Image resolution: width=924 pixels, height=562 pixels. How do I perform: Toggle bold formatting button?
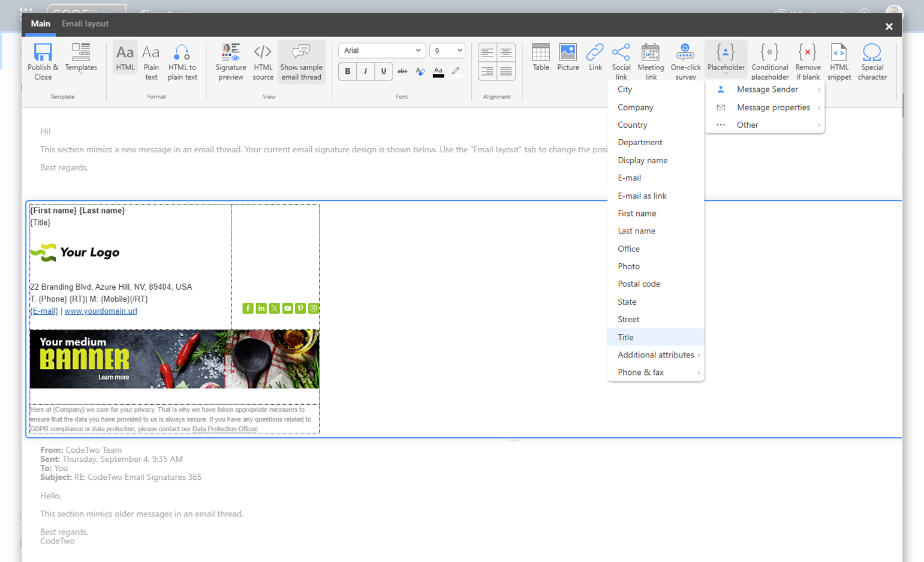pos(348,71)
